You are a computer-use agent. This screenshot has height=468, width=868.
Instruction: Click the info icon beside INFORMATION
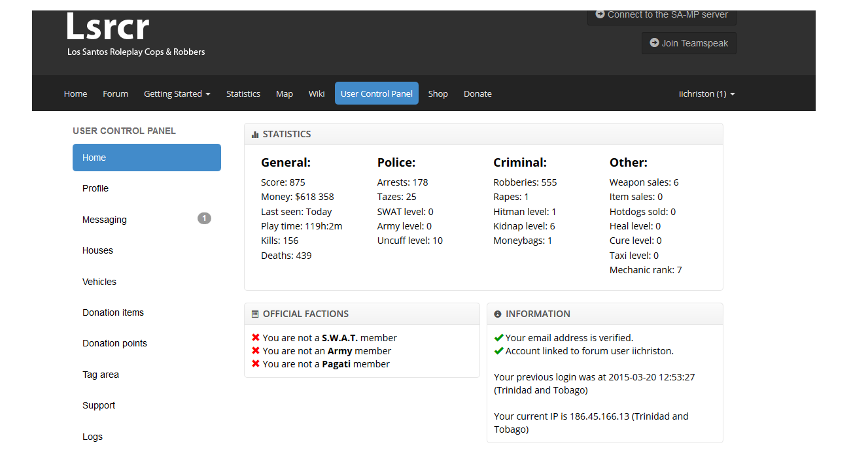click(498, 314)
